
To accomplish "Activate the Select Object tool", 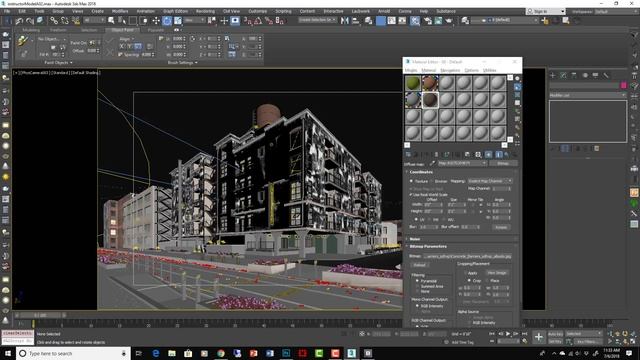I will (111, 20).
